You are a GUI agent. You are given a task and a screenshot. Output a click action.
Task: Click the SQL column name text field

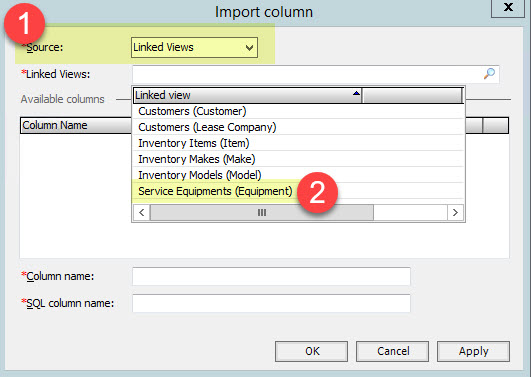coord(271,303)
